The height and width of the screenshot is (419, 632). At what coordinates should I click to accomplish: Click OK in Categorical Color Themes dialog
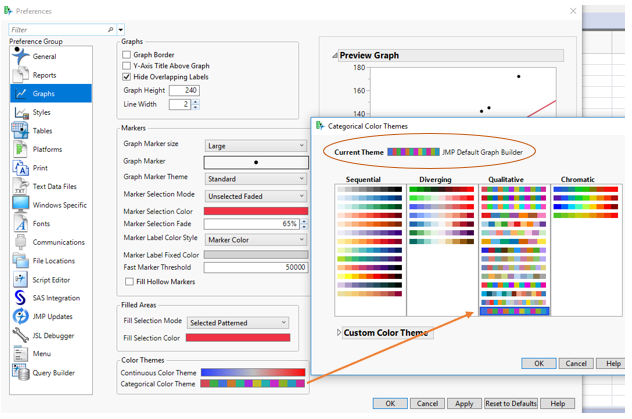click(539, 363)
